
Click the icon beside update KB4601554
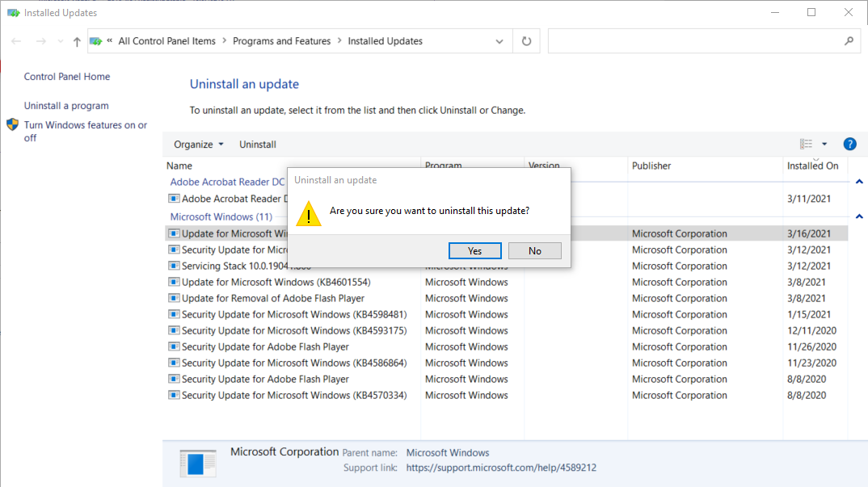click(x=173, y=282)
